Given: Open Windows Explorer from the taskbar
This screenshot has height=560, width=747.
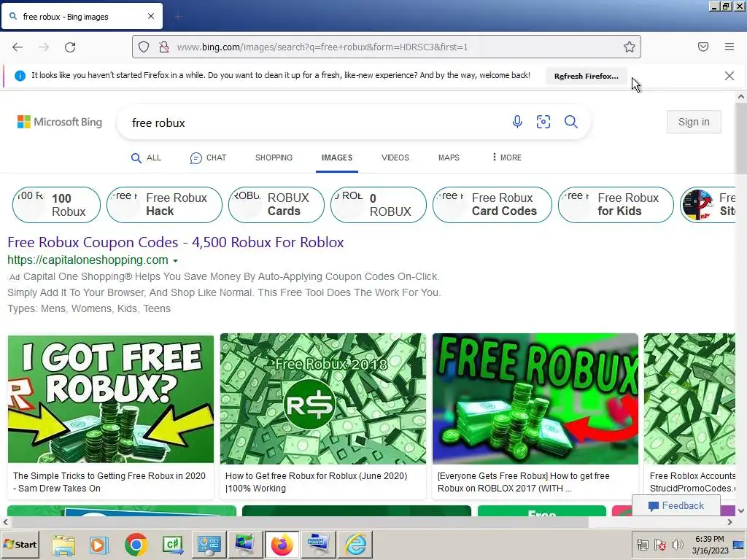Looking at the screenshot, I should point(63,545).
